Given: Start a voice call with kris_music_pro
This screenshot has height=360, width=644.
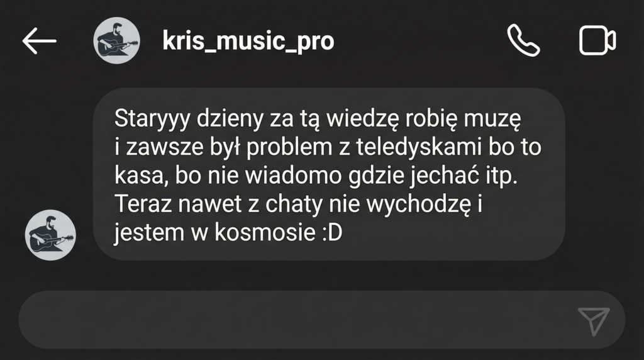Looking at the screenshot, I should click(x=523, y=40).
